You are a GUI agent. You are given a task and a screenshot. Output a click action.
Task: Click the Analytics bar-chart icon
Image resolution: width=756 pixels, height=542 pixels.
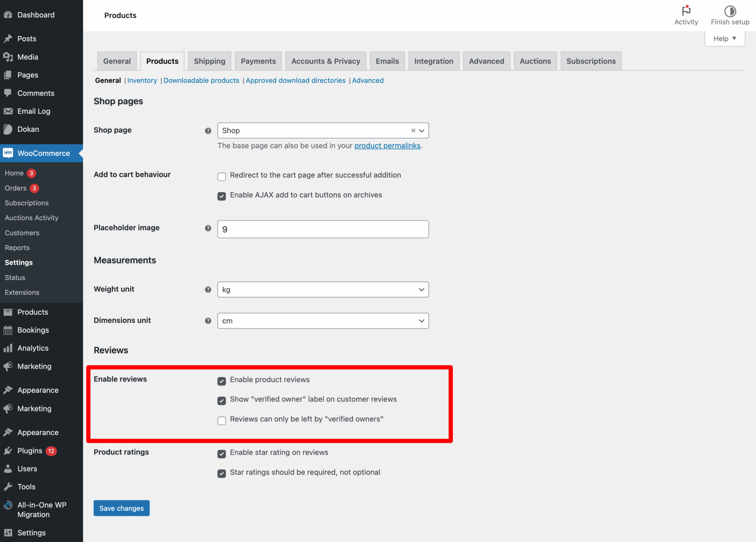8,348
